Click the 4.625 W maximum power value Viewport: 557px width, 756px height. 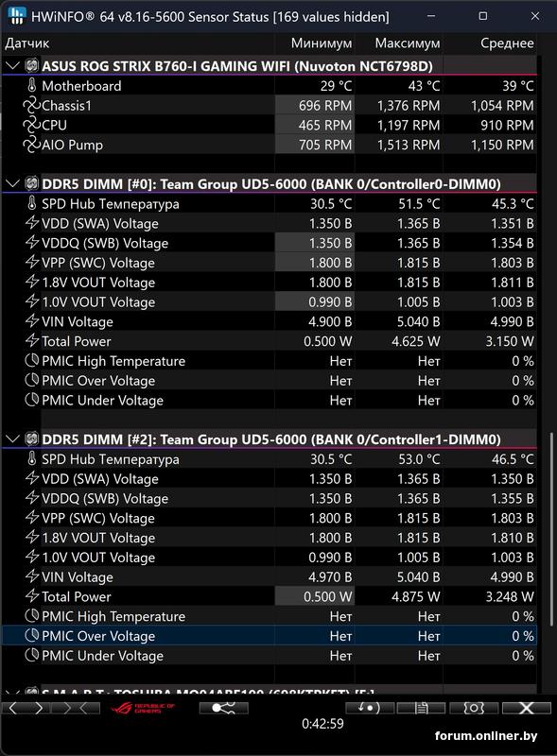415,341
